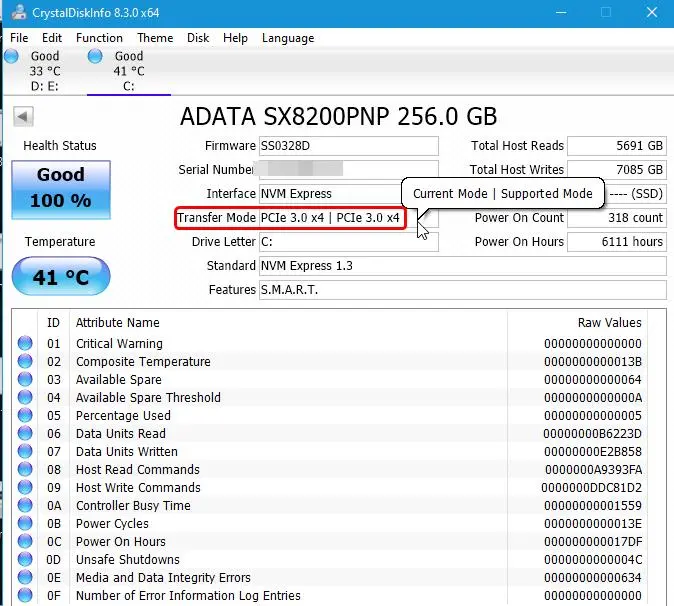Click the status orb for Controller Busy Time
Image resolution: width=674 pixels, height=606 pixels.
click(25, 505)
